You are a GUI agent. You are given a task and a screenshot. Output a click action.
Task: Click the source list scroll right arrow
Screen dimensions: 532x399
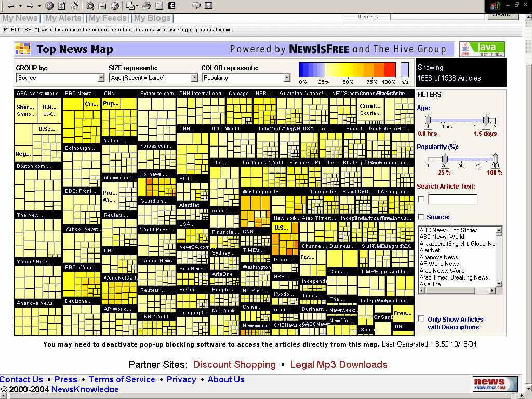pos(493,290)
